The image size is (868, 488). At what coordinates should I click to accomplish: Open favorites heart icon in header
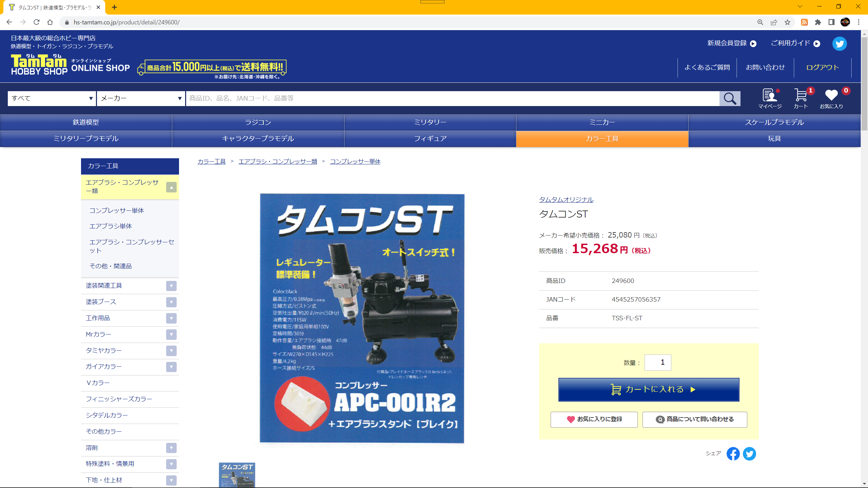pos(831,99)
